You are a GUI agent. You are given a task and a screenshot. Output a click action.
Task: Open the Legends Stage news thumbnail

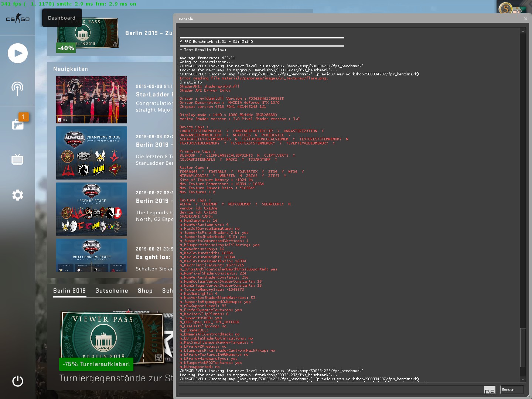(92, 209)
